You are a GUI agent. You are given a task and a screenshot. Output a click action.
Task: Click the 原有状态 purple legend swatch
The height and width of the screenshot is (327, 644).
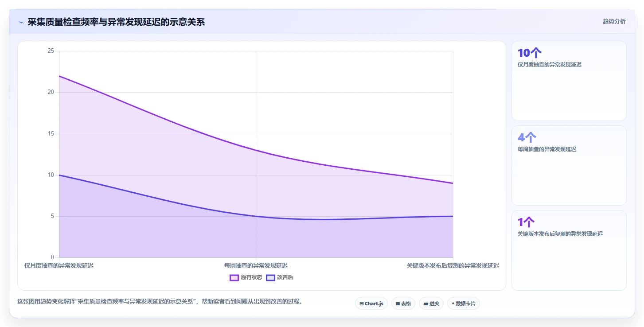234,278
